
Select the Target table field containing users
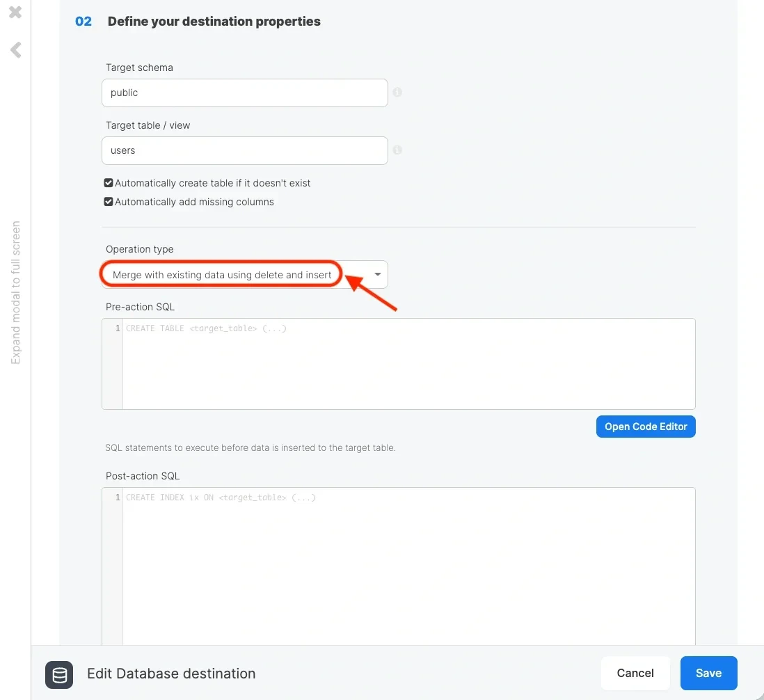[x=244, y=150]
